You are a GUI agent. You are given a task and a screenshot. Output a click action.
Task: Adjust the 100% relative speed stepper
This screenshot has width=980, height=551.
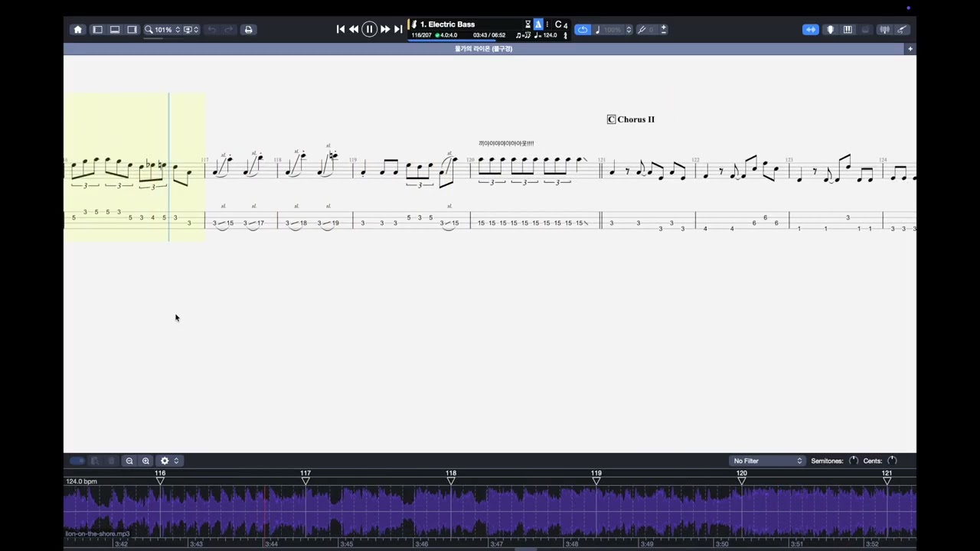tap(629, 30)
